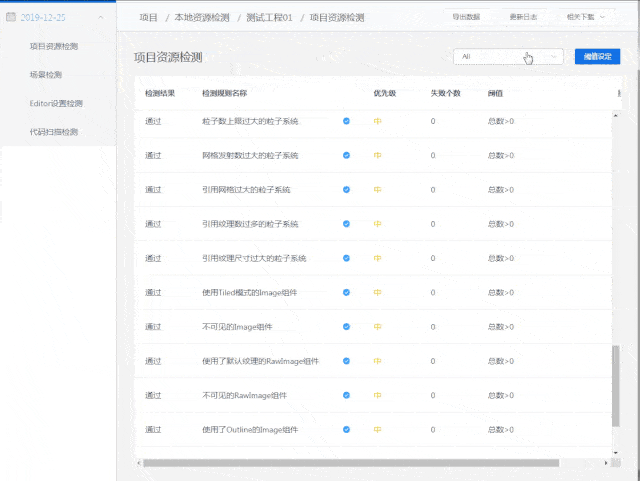Click the info icon for 引用纹理尺寸过大的粒子系统
This screenshot has height=481, width=640.
(x=346, y=258)
